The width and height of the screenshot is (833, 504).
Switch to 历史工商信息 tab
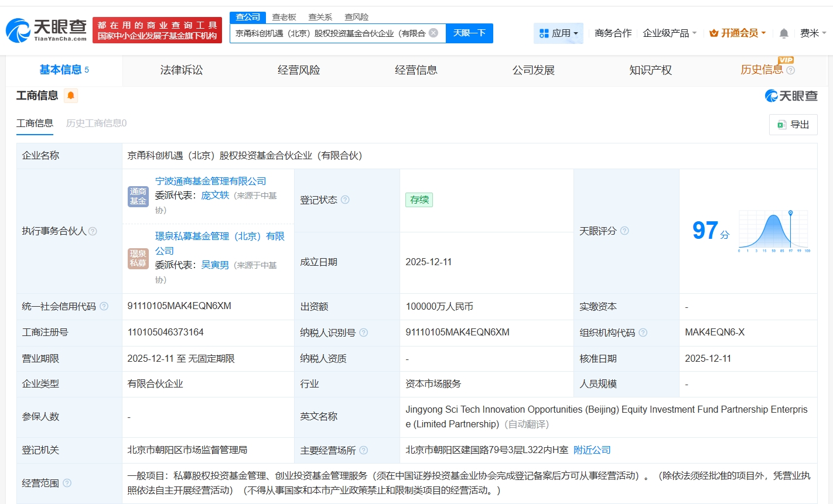click(x=97, y=124)
